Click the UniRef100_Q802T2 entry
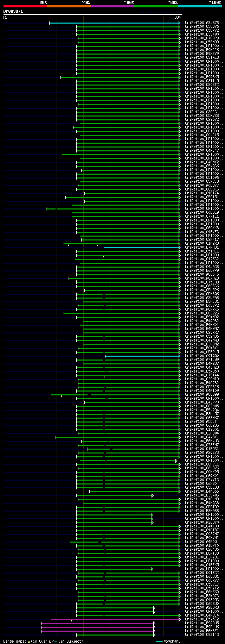Image resolution: width=225 pixels, height=644 pixels. 202,85
